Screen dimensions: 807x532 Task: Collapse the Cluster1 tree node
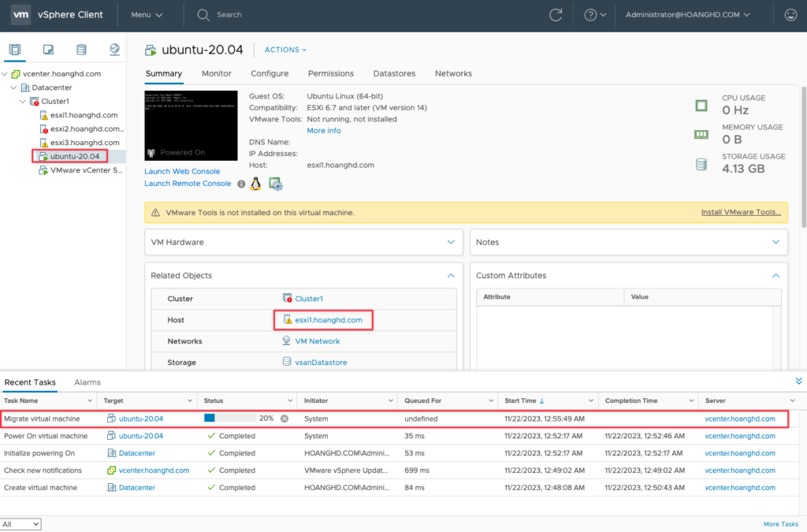(23, 102)
